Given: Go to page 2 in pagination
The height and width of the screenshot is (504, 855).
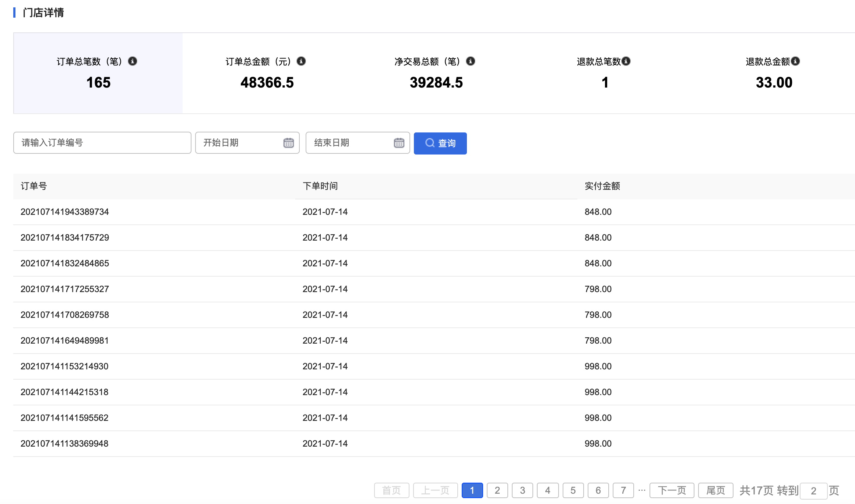Looking at the screenshot, I should tap(497, 490).
